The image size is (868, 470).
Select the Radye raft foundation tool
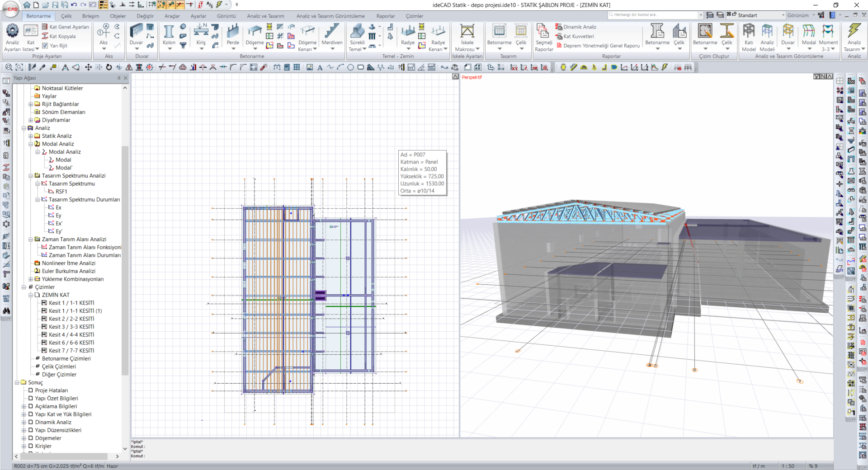(408, 35)
